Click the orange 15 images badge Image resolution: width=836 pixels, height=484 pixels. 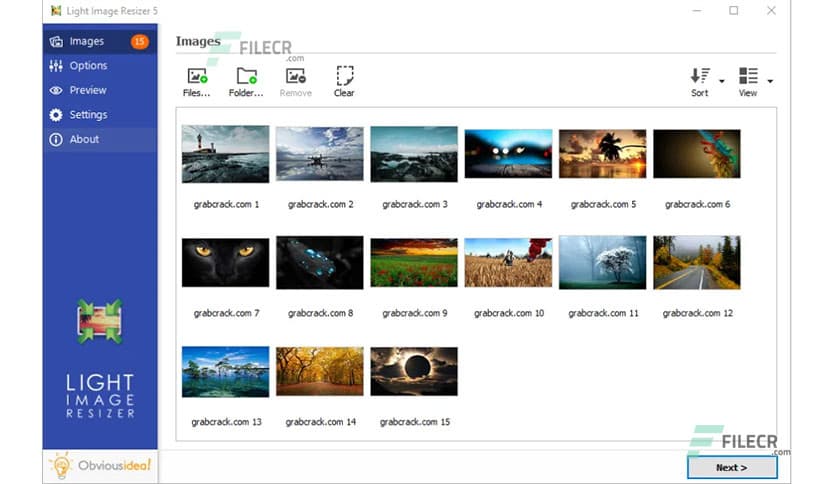140,42
